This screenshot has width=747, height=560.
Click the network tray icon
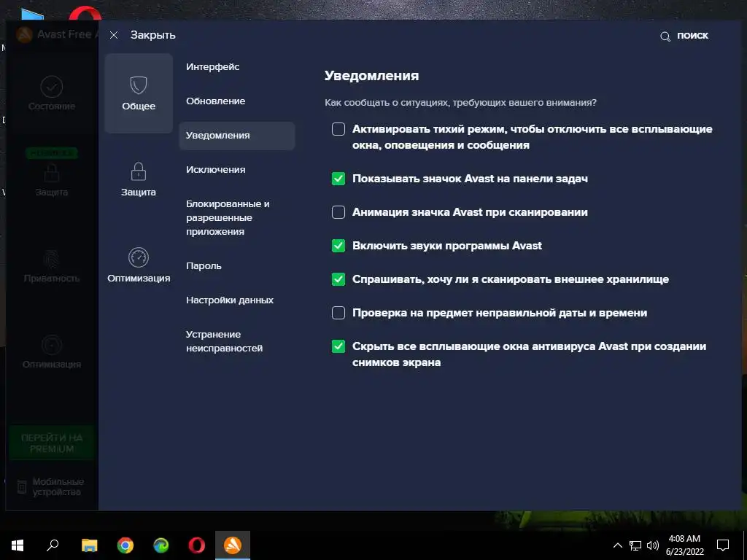(635, 545)
